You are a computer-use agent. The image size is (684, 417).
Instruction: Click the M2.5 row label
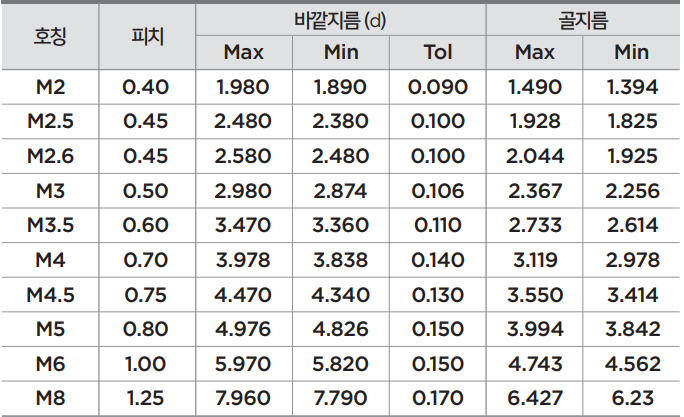51,121
